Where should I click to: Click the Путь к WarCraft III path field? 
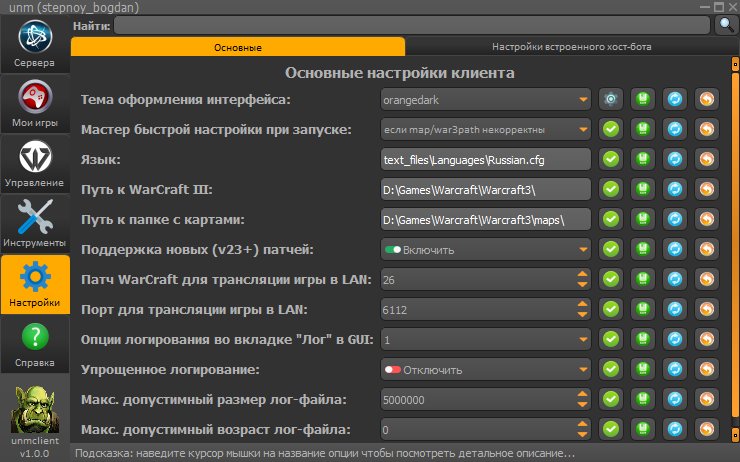click(x=486, y=190)
